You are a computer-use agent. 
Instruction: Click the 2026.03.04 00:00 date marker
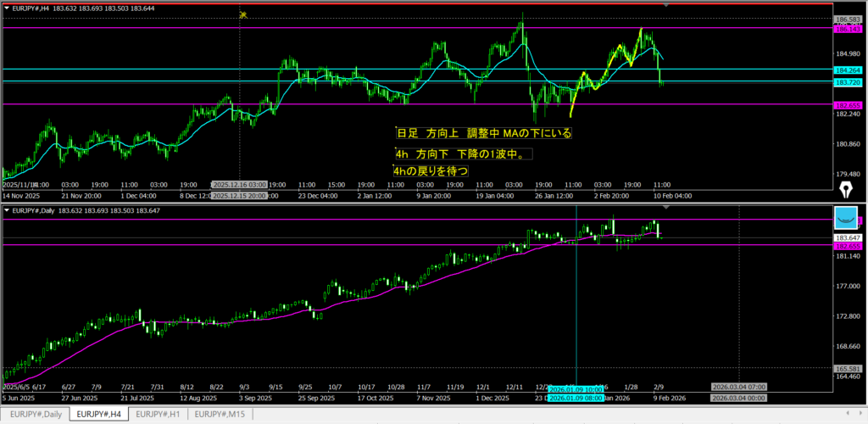tap(737, 398)
